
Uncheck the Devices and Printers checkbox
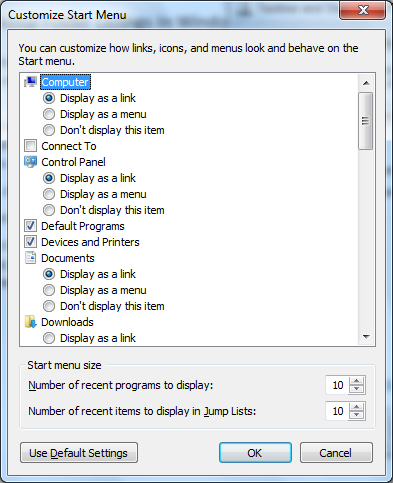(30, 242)
